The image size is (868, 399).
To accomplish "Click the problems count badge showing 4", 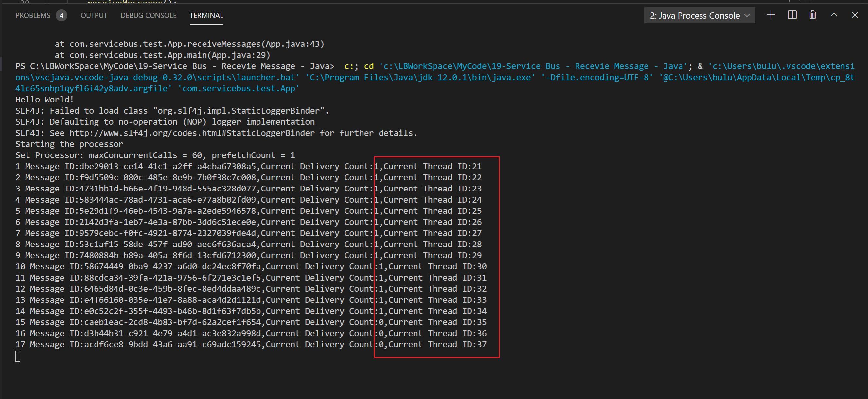I will pyautogui.click(x=61, y=15).
